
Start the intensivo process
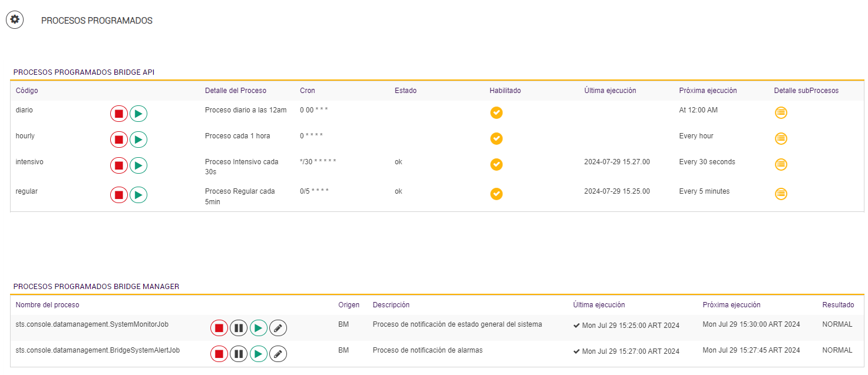click(x=138, y=165)
